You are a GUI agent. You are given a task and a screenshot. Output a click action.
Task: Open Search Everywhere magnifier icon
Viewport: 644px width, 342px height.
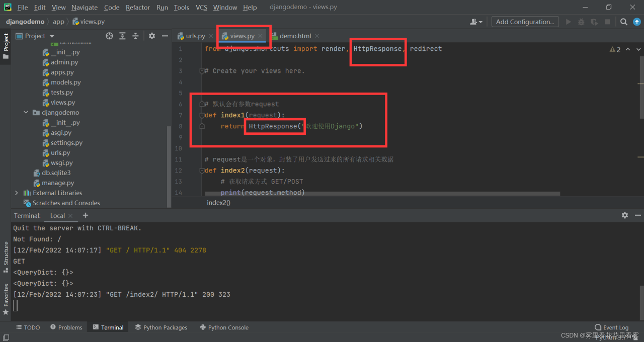pyautogui.click(x=624, y=22)
